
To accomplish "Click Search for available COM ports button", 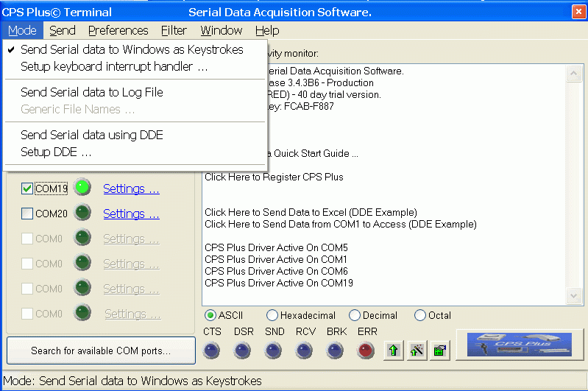I will [x=101, y=351].
